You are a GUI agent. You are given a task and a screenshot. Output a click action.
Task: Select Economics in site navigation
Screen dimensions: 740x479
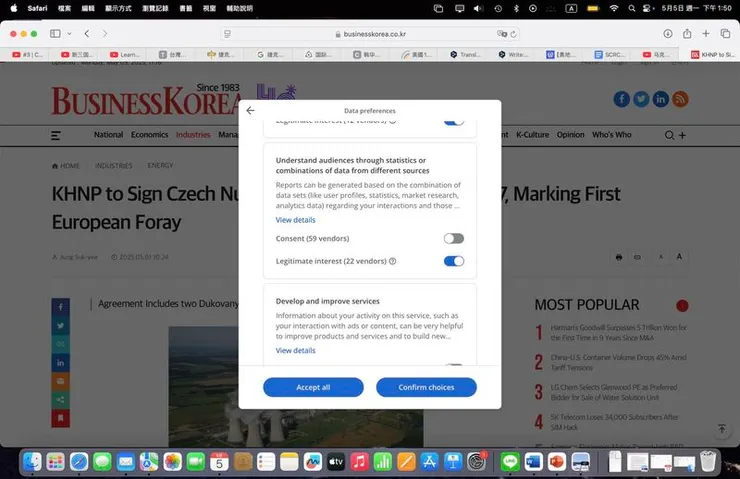[x=150, y=134]
